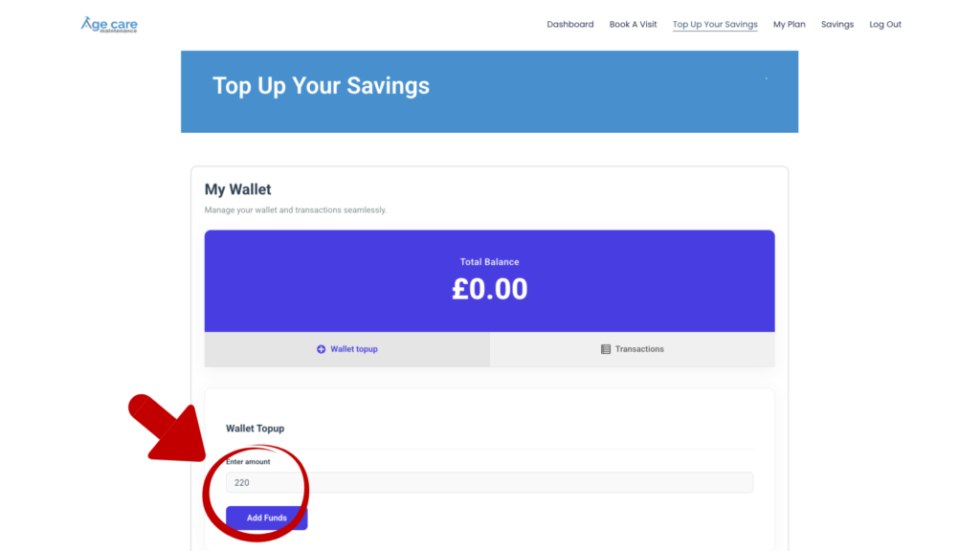Log Out of the account
The width and height of the screenshot is (980, 551).
[x=885, y=25]
